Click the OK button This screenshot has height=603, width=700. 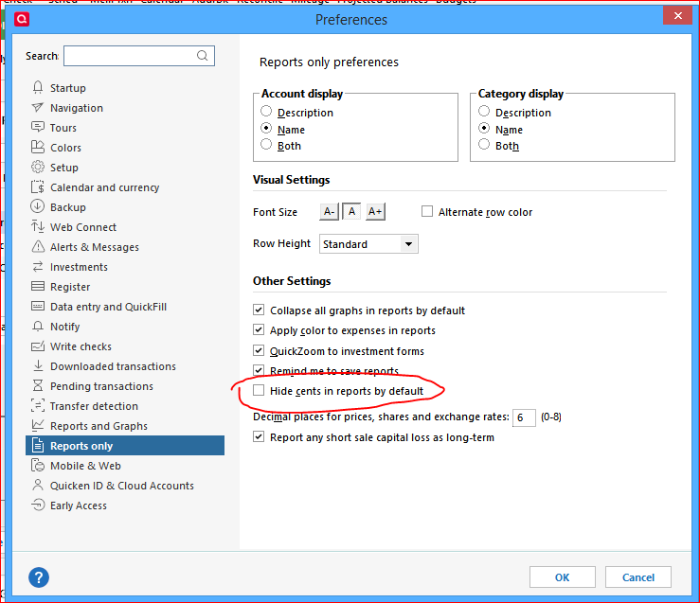(x=563, y=577)
